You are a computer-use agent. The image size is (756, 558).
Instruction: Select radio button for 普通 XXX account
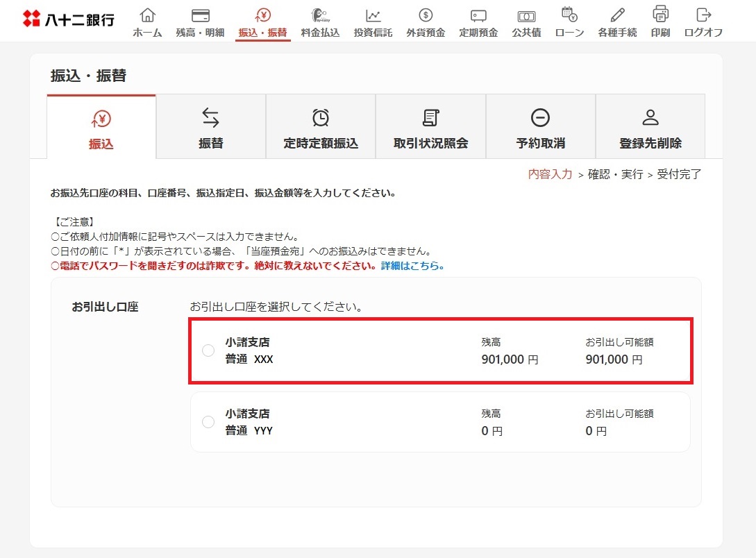tap(208, 350)
